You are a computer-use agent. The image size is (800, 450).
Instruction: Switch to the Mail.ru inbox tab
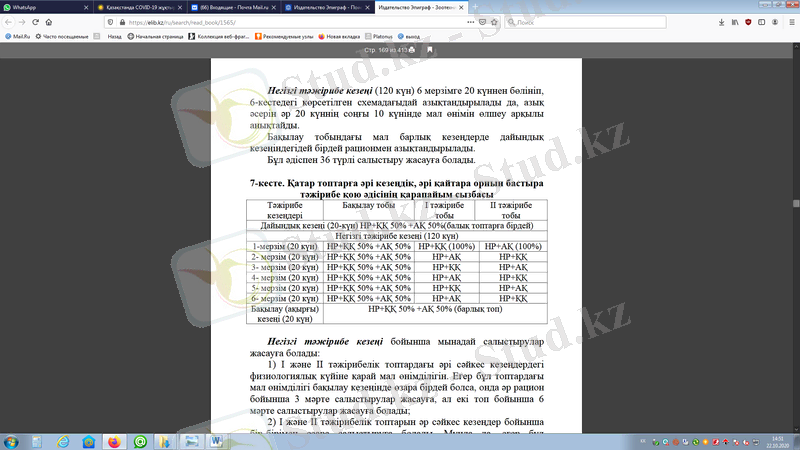coord(234,8)
